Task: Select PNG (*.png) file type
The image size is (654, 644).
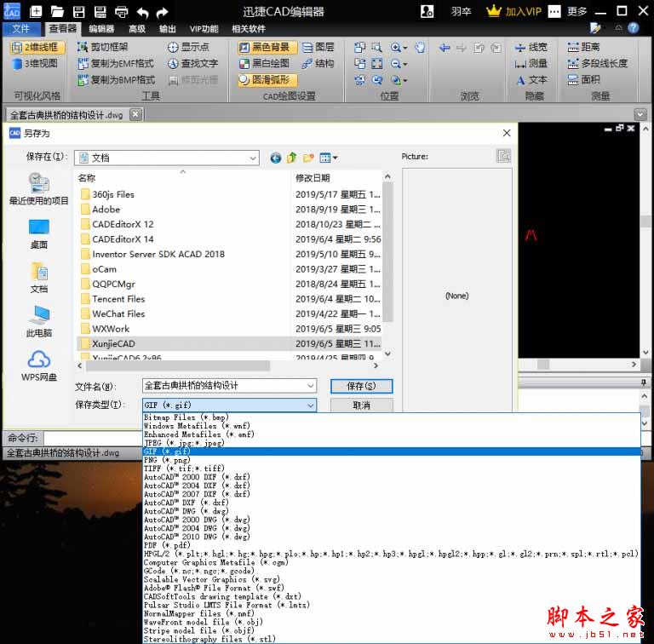Action: [392, 460]
